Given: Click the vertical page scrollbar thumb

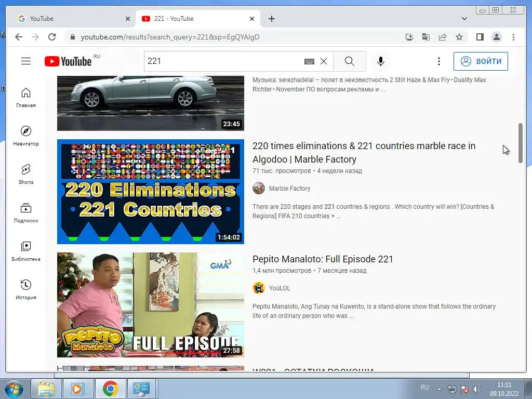Looking at the screenshot, I should tap(521, 143).
